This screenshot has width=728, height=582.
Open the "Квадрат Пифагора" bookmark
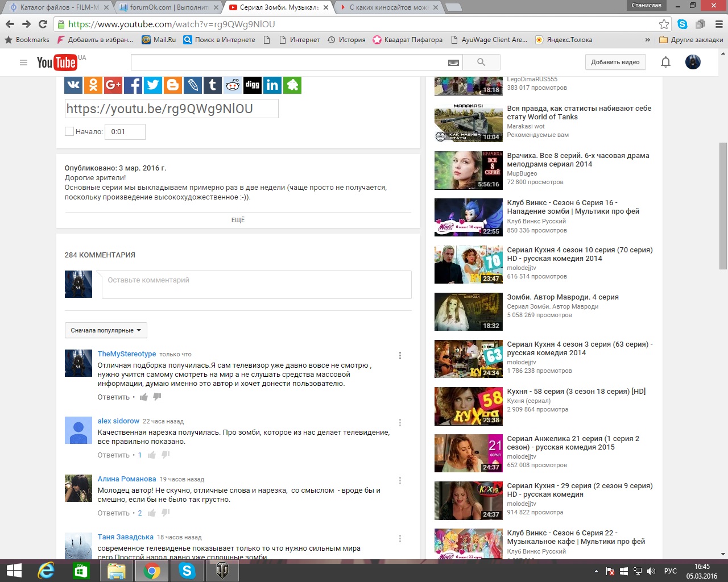[408, 40]
